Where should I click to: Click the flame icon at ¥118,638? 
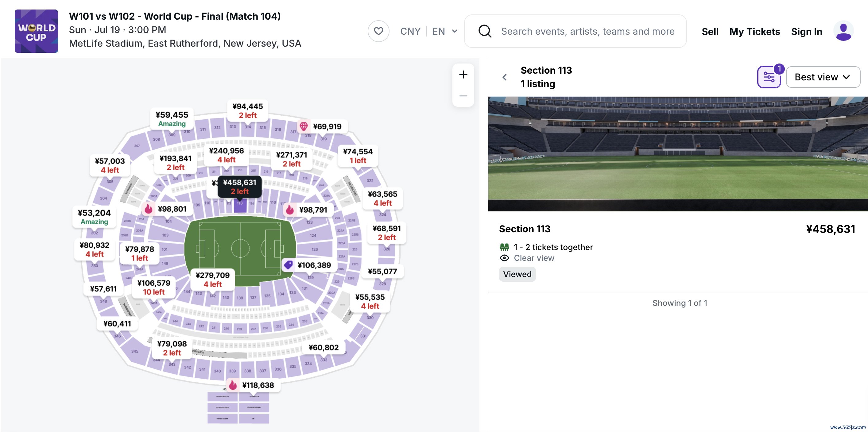pos(233,385)
